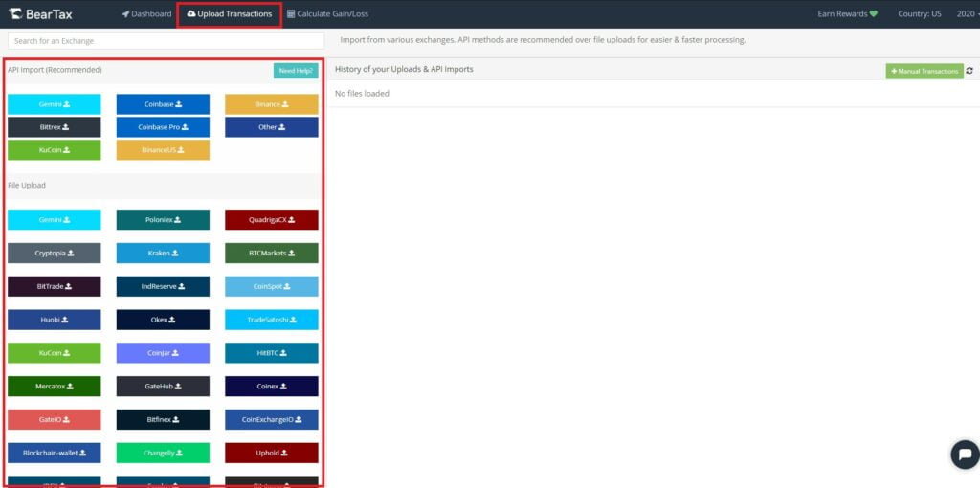Screen dimensions: 980x488
Task: Choose Uphold file upload
Action: pos(272,453)
